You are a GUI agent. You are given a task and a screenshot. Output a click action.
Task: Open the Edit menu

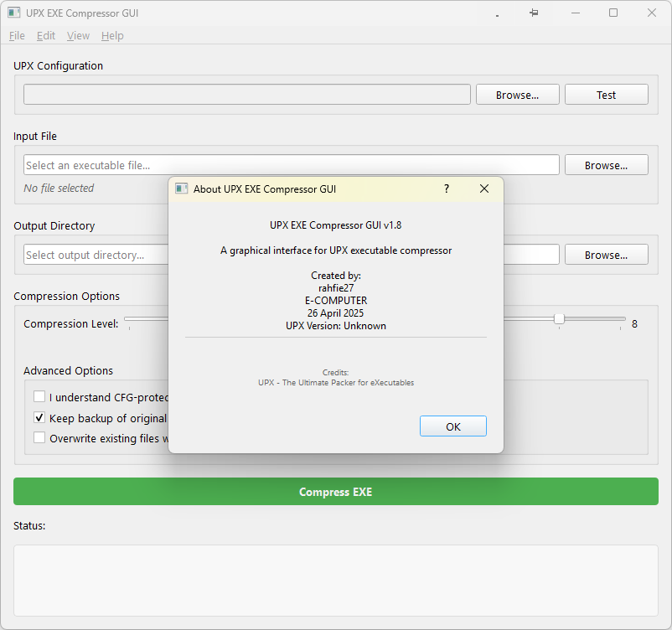coord(46,35)
